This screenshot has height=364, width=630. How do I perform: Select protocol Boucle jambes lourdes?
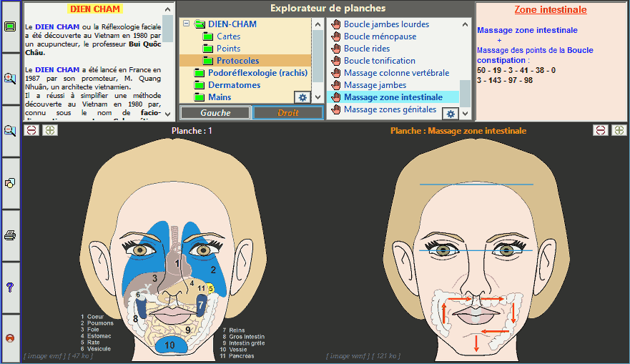coord(386,24)
